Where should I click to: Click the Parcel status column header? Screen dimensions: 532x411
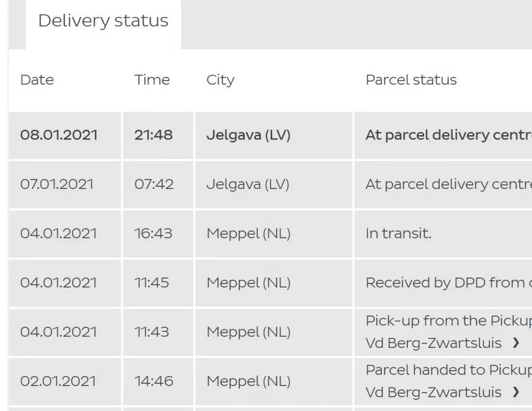coord(411,80)
